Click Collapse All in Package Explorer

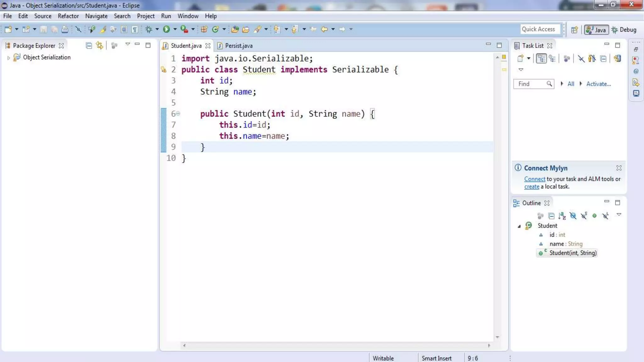[x=89, y=45]
